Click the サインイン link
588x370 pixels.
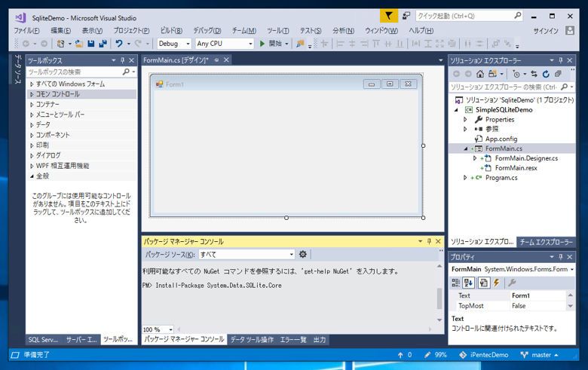click(546, 31)
